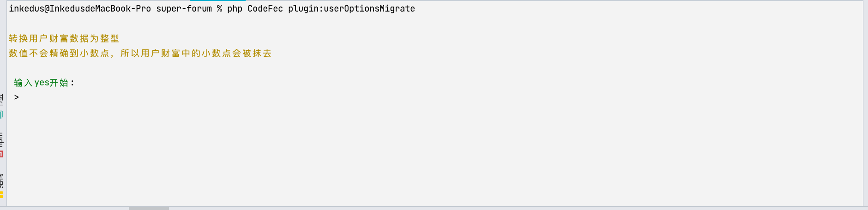Click the super-forum directory name
This screenshot has width=868, height=210.
point(184,9)
